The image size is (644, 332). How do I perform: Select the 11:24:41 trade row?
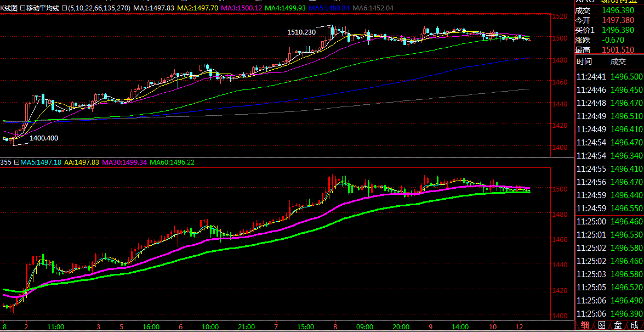pos(608,76)
